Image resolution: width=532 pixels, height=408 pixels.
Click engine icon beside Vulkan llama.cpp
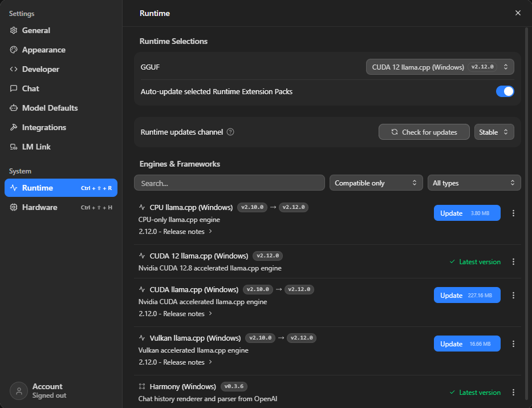[x=142, y=338]
